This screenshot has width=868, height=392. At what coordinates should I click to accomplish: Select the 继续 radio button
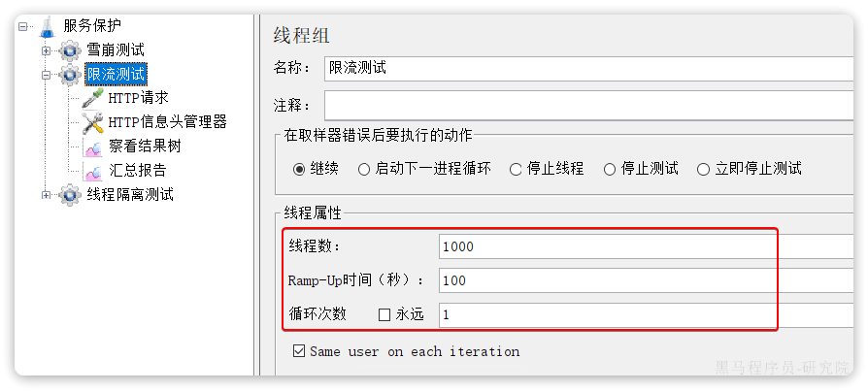point(299,169)
